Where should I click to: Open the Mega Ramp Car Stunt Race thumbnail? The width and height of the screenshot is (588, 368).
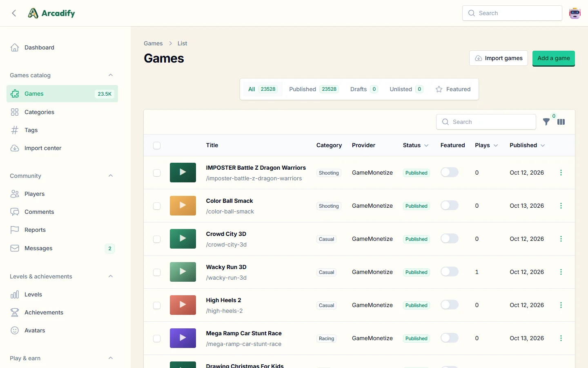click(183, 338)
